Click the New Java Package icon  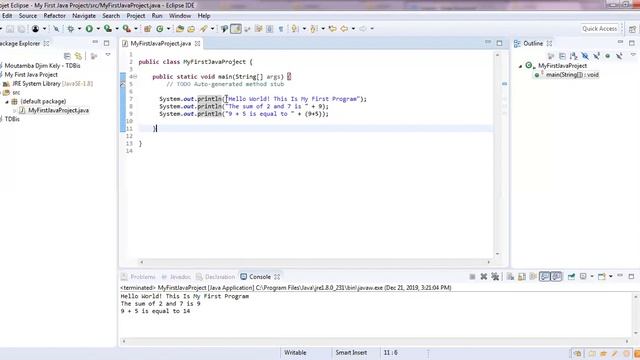(x=148, y=29)
